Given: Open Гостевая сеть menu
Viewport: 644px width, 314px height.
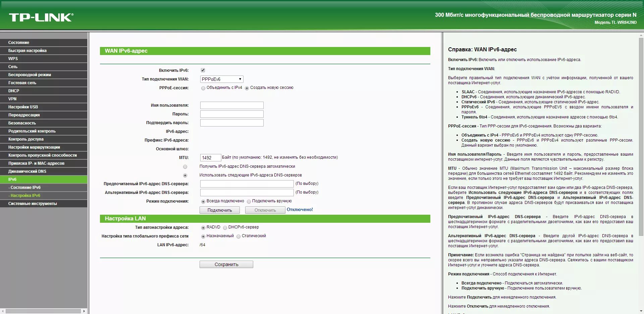Looking at the screenshot, I should click(x=44, y=83).
